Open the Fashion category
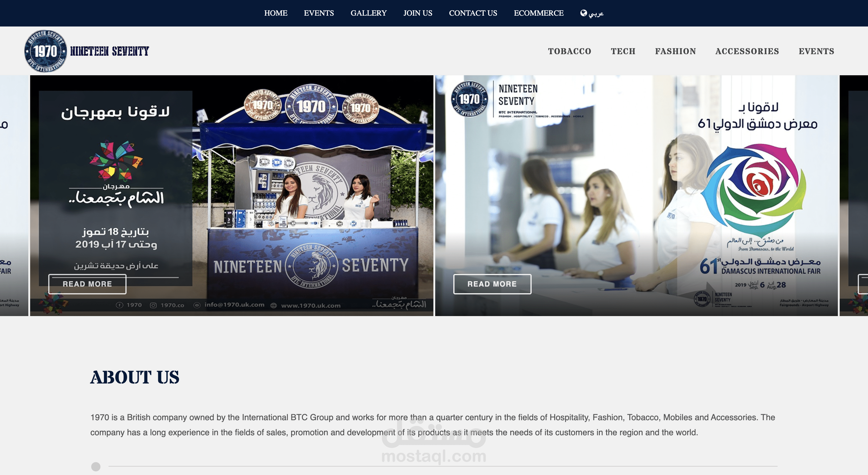This screenshot has width=868, height=475. (x=675, y=51)
